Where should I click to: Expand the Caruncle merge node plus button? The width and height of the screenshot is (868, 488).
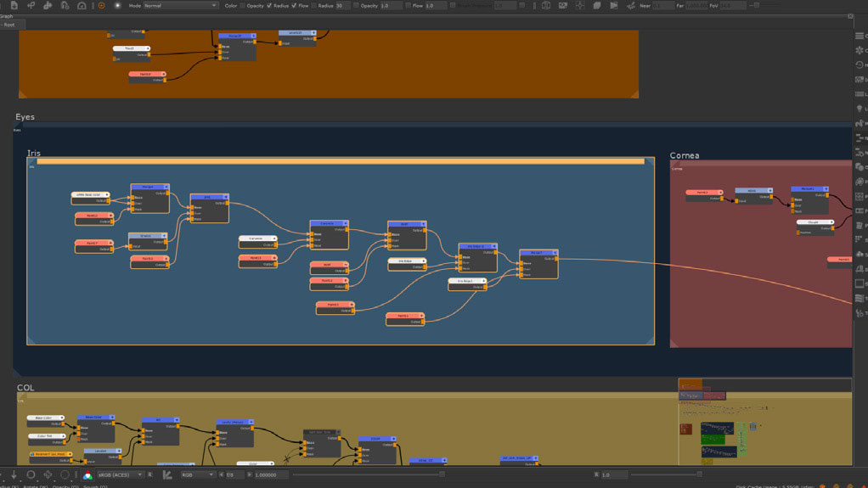346,223
